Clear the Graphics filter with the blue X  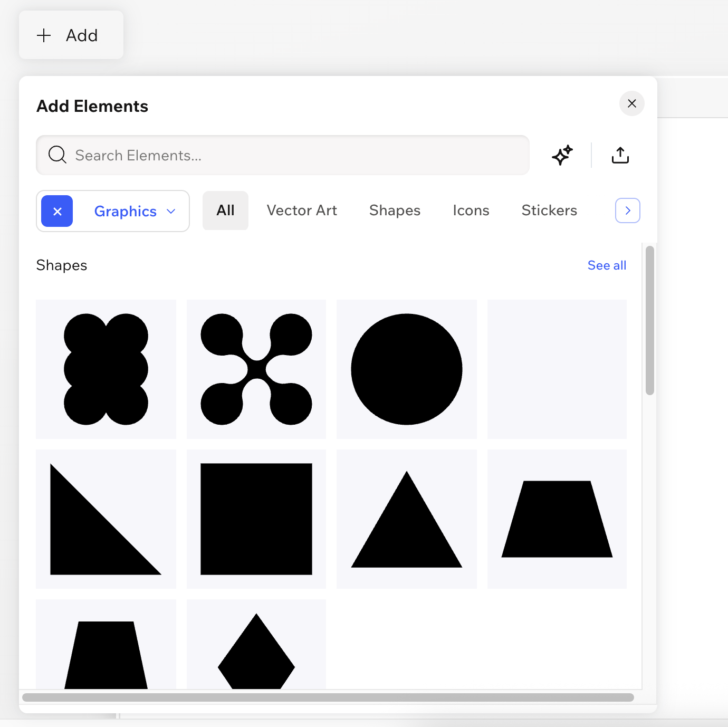point(58,211)
